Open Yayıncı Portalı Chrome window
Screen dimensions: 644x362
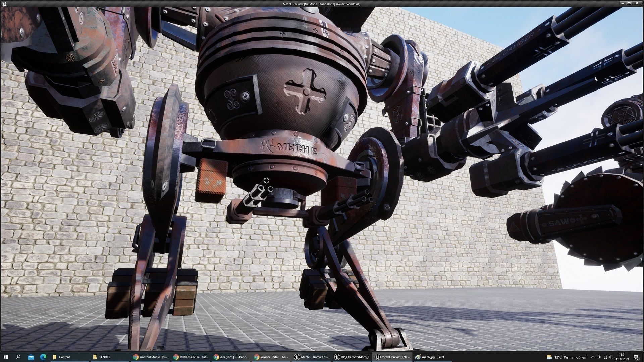tap(271, 357)
